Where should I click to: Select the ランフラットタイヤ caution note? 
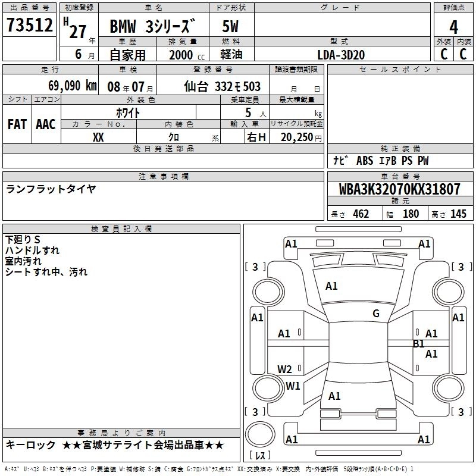51,189
